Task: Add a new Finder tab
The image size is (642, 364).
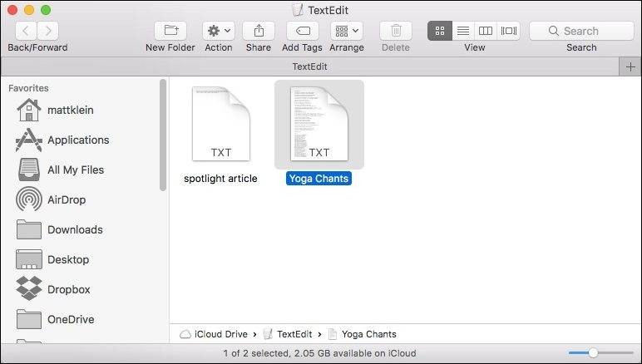Action: tap(630, 66)
